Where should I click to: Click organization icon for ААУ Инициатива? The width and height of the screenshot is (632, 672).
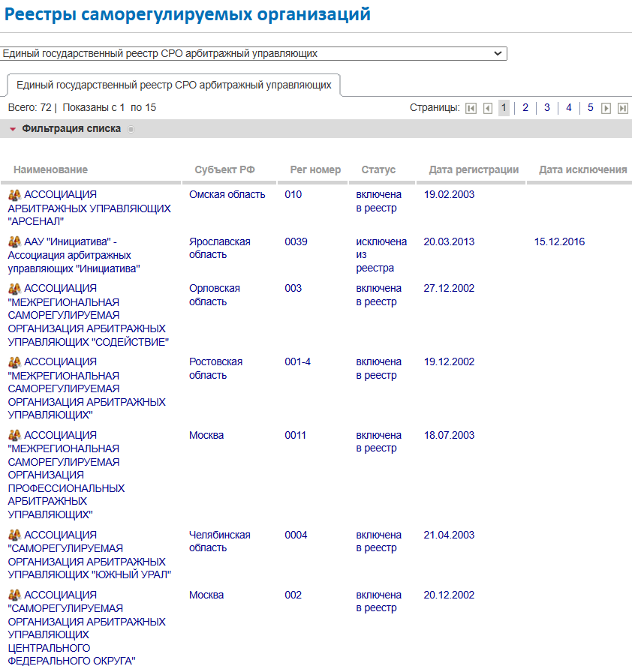pyautogui.click(x=14, y=241)
